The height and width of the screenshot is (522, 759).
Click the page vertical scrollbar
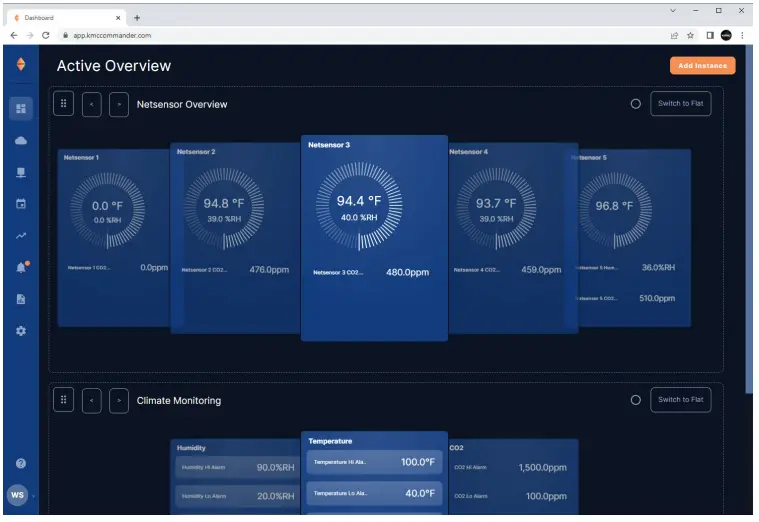pos(750,220)
